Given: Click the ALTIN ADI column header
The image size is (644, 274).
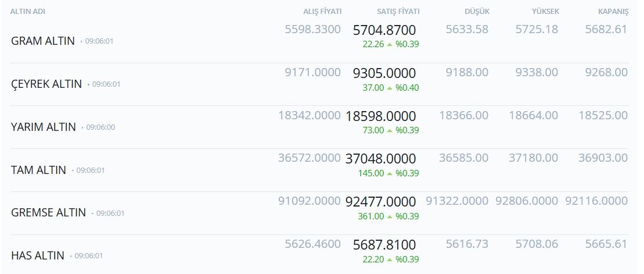Looking at the screenshot, I should (27, 12).
